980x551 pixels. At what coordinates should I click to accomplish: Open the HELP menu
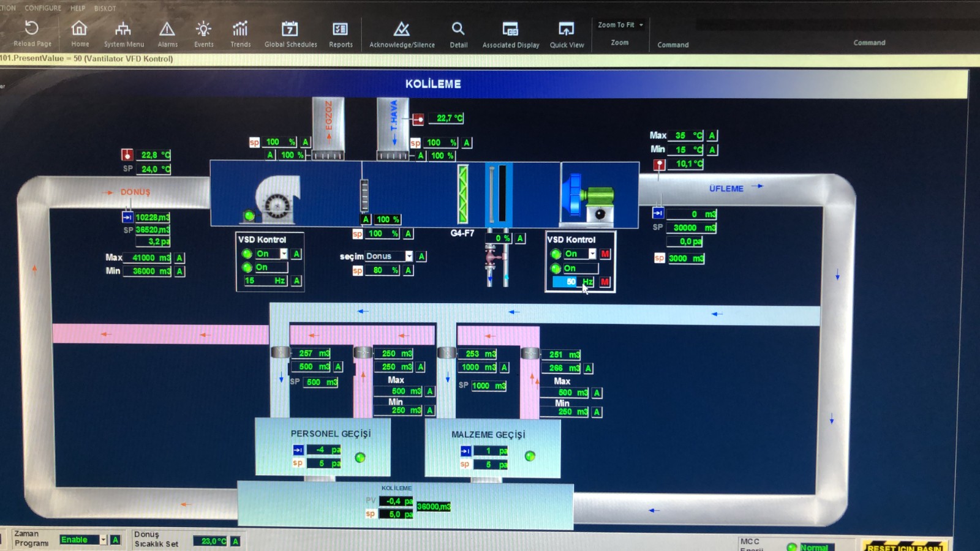(78, 8)
